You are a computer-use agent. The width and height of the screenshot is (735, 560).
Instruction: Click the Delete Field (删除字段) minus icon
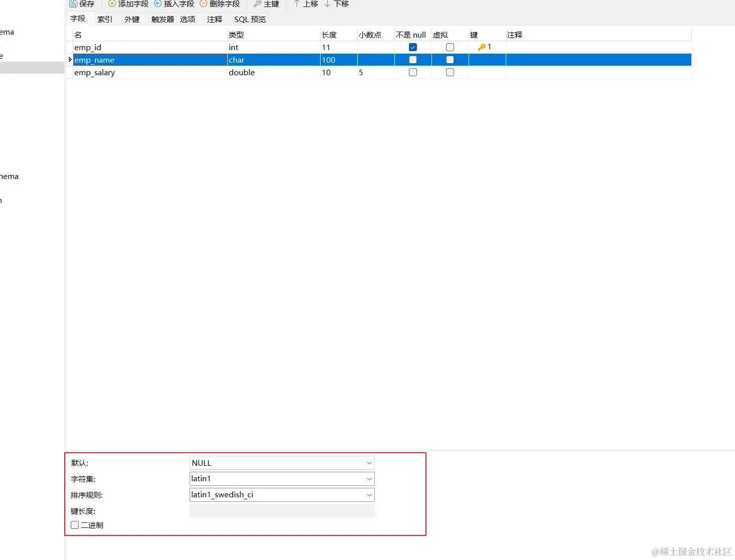pos(204,4)
